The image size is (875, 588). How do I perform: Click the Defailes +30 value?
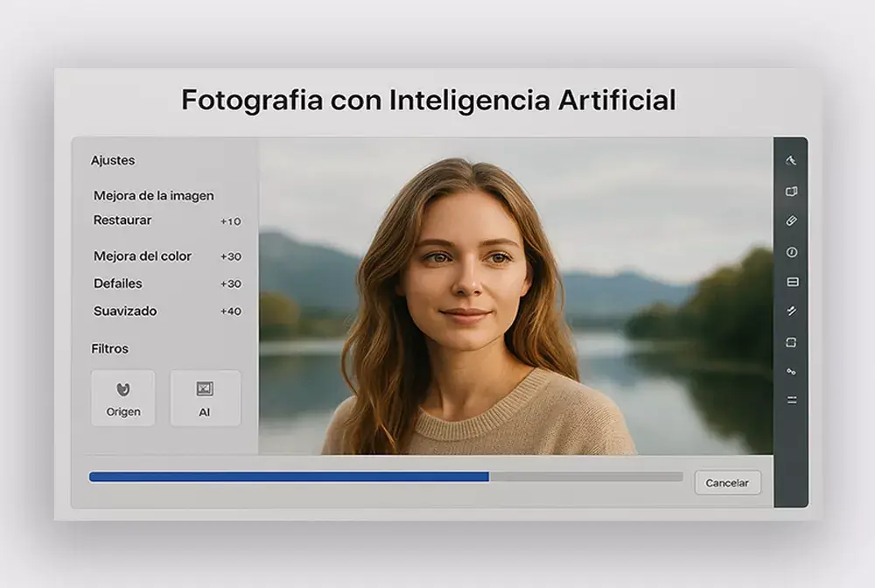(231, 284)
